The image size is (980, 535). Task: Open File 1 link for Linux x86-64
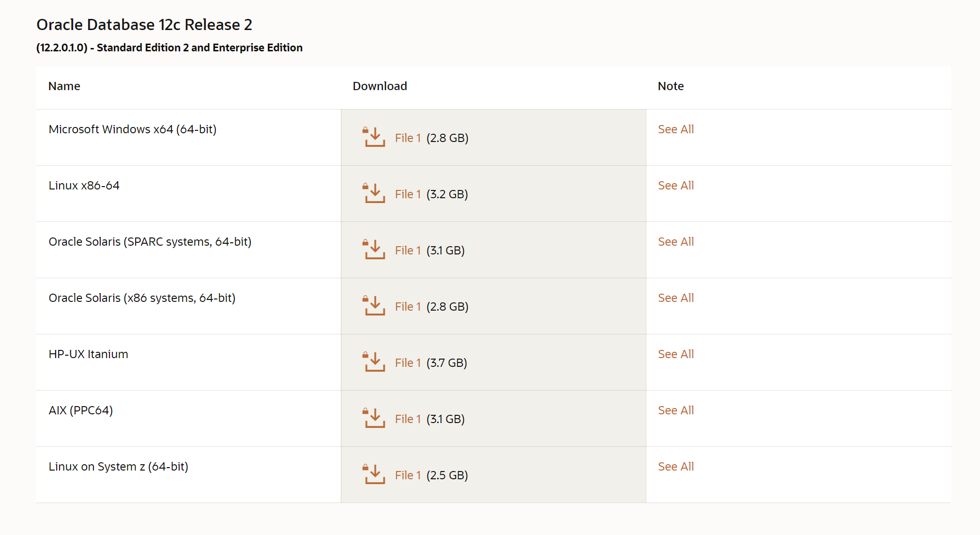point(408,194)
